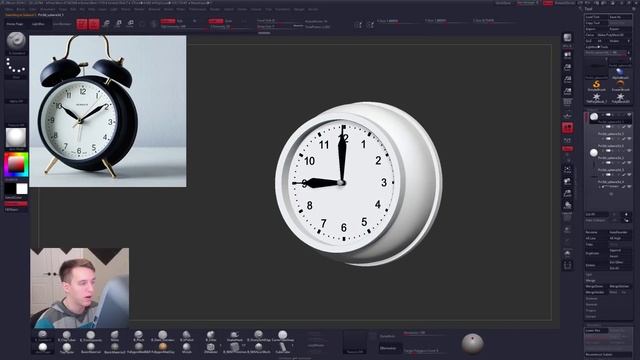
Task: Expand the Merge section
Action: [x=591, y=280]
